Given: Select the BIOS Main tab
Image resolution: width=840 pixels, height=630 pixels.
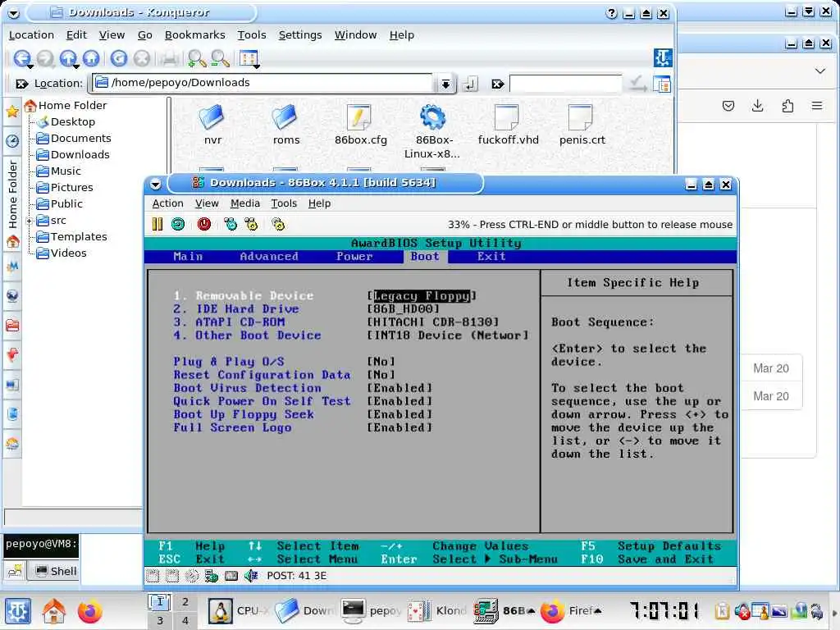Looking at the screenshot, I should pos(188,257).
